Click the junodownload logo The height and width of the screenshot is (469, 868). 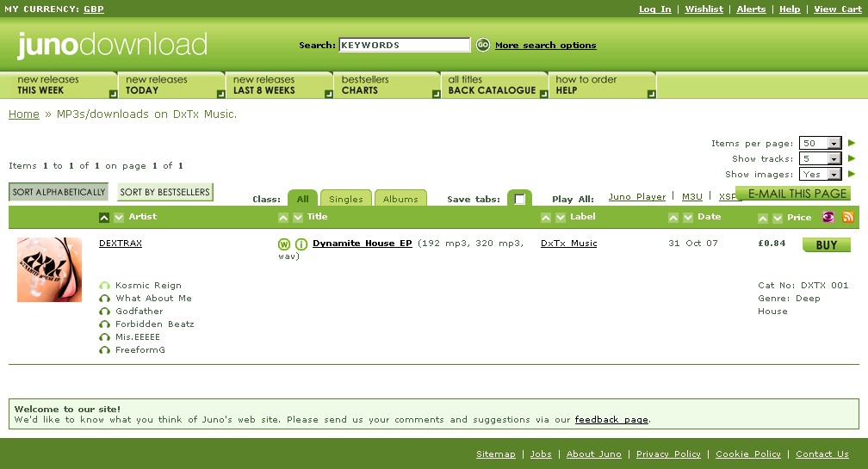112,45
